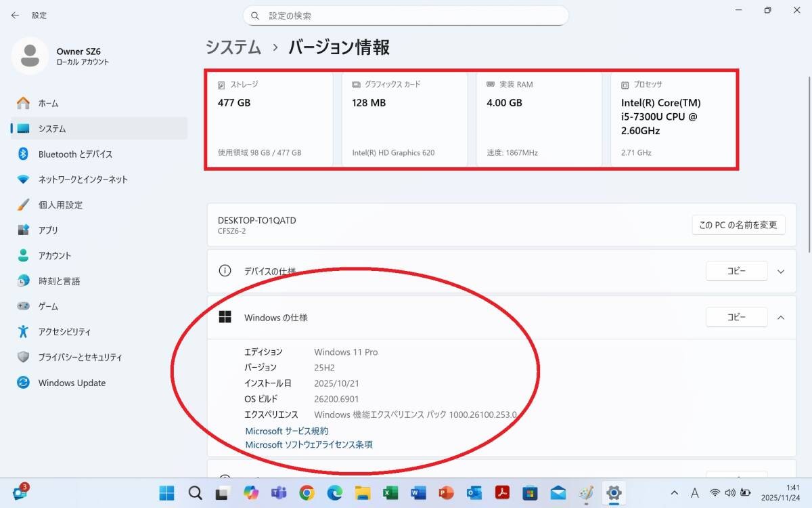Open File Explorer from taskbar
The width and height of the screenshot is (812, 508).
coord(363,492)
